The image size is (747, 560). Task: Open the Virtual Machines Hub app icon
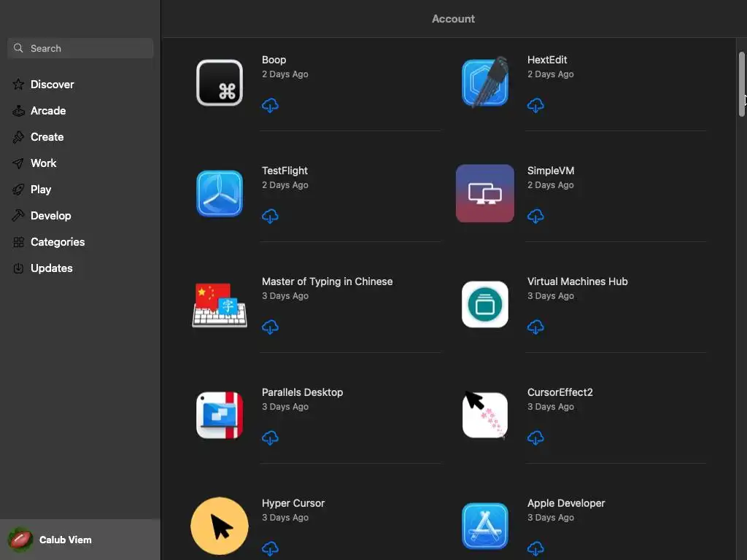pyautogui.click(x=485, y=304)
